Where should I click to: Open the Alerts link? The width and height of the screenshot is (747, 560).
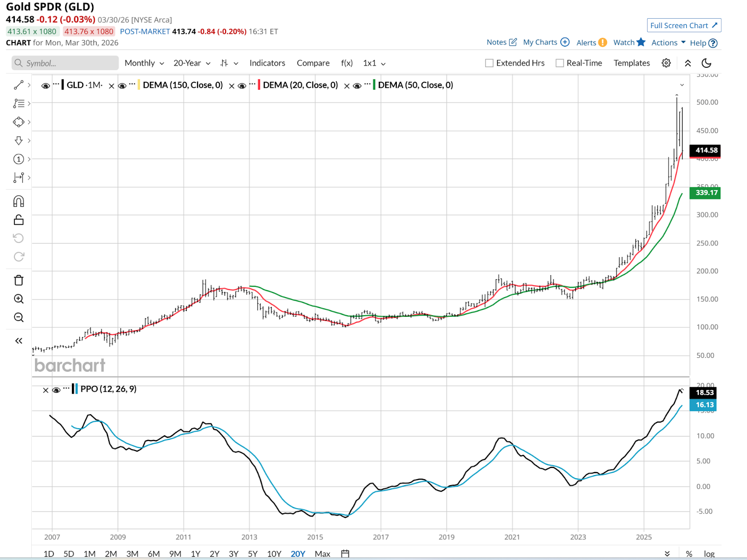[x=592, y=43]
